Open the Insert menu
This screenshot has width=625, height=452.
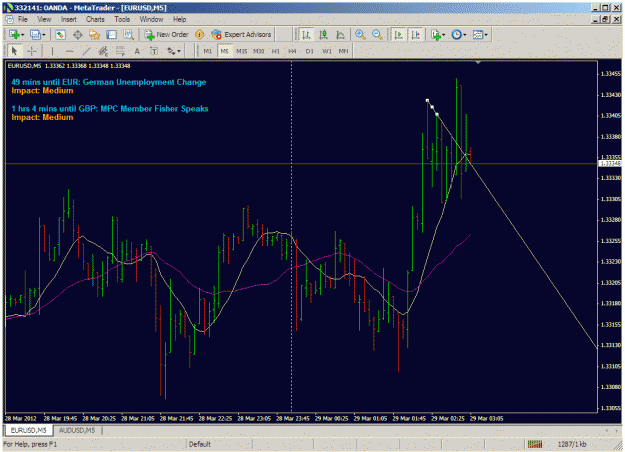[x=69, y=19]
